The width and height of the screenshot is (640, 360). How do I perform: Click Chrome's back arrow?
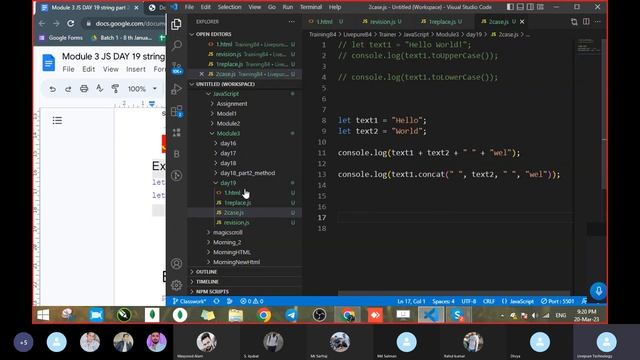[42, 23]
